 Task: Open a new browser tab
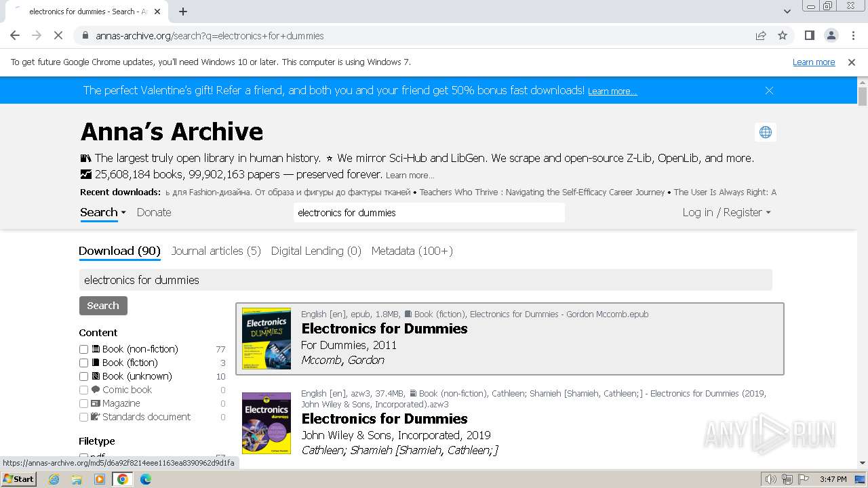coord(183,12)
